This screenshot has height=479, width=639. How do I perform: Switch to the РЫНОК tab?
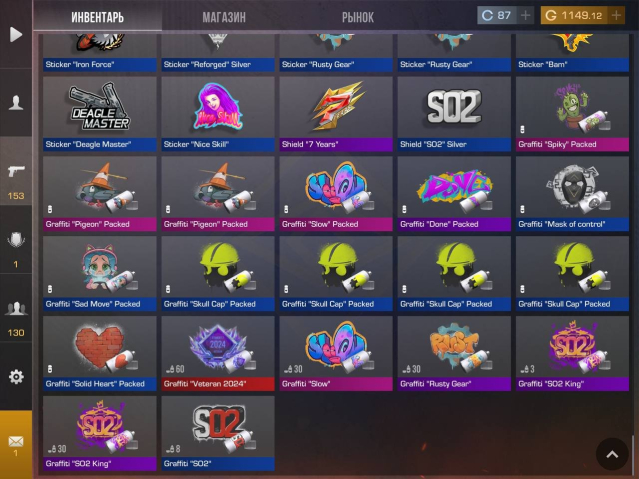(x=358, y=18)
